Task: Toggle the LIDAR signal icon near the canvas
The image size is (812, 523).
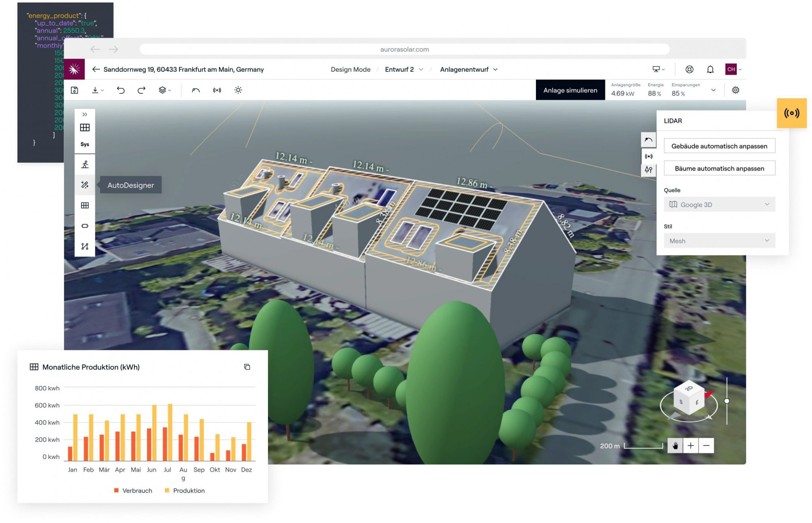Action: click(648, 156)
